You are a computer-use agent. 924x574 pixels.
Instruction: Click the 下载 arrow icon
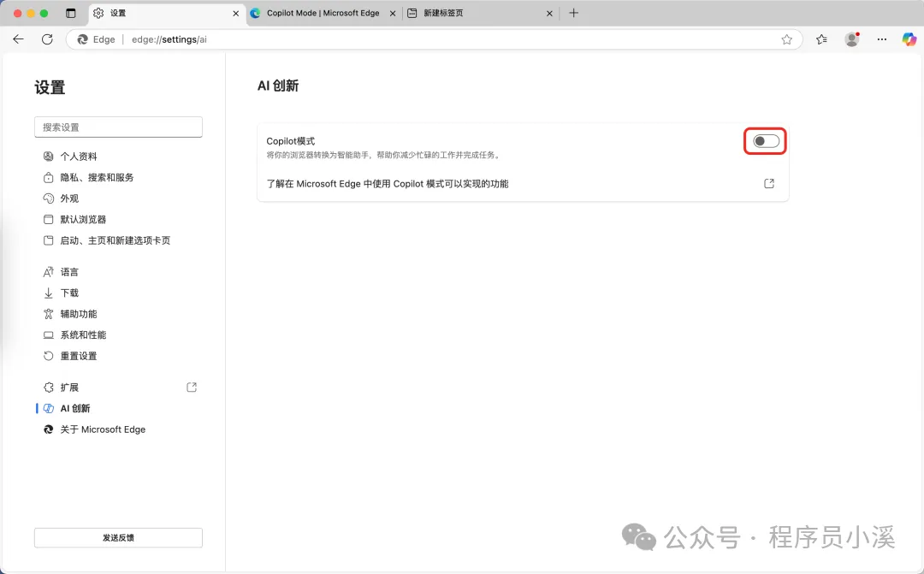point(48,293)
